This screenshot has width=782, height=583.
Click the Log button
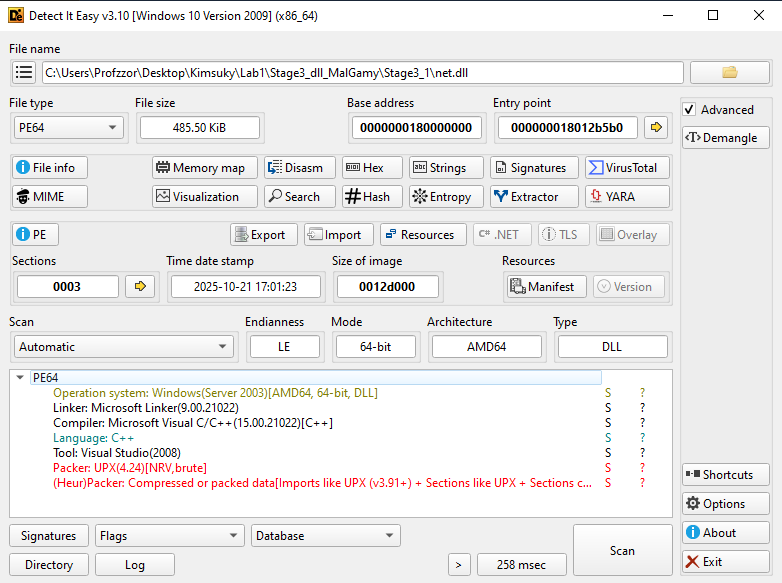[x=135, y=565]
